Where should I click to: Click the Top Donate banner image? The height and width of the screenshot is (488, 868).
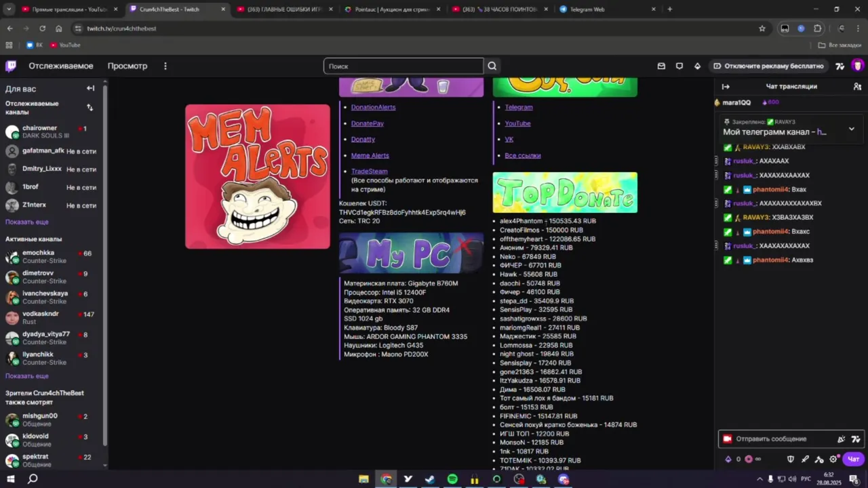(x=565, y=192)
